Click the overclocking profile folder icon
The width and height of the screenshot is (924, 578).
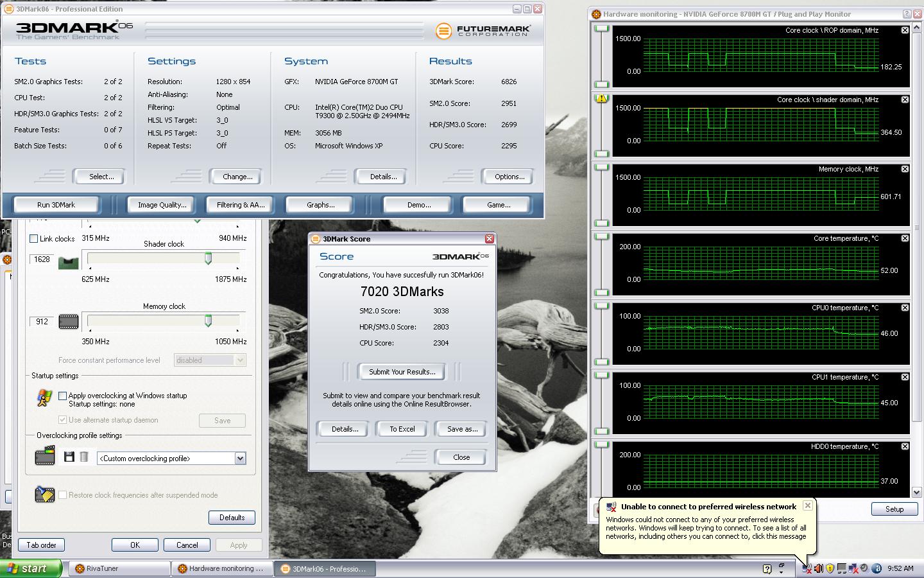click(x=45, y=457)
